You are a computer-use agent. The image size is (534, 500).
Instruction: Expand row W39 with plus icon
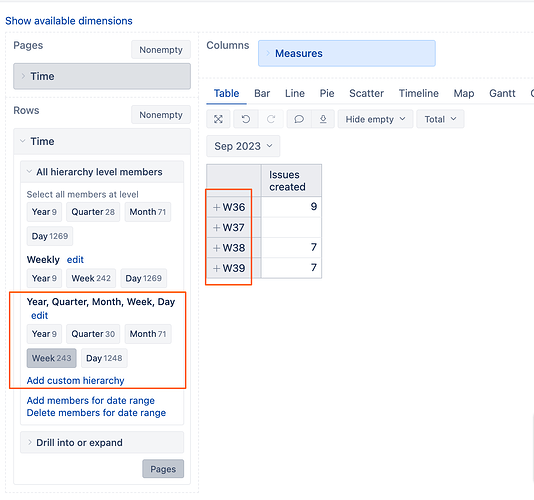pos(216,268)
